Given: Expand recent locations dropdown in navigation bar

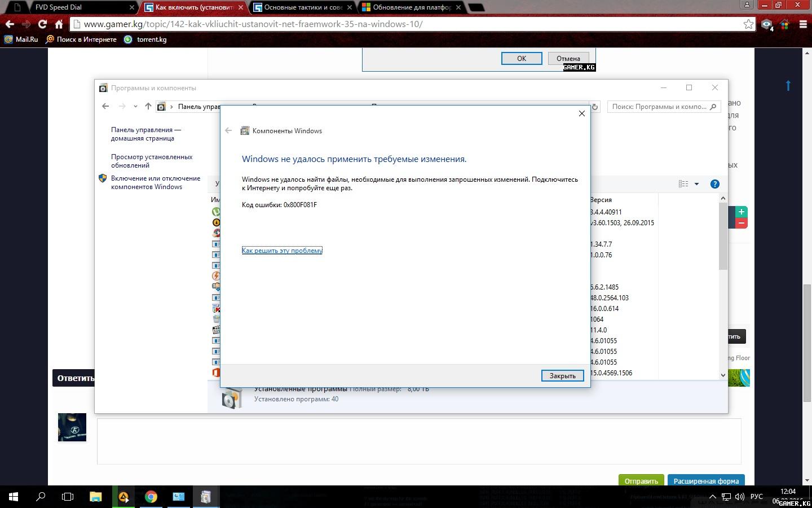Looking at the screenshot, I should click(x=135, y=106).
